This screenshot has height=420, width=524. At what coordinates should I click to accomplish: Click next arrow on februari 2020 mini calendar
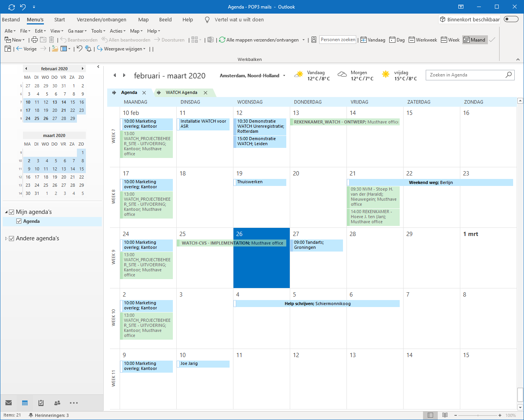82,69
